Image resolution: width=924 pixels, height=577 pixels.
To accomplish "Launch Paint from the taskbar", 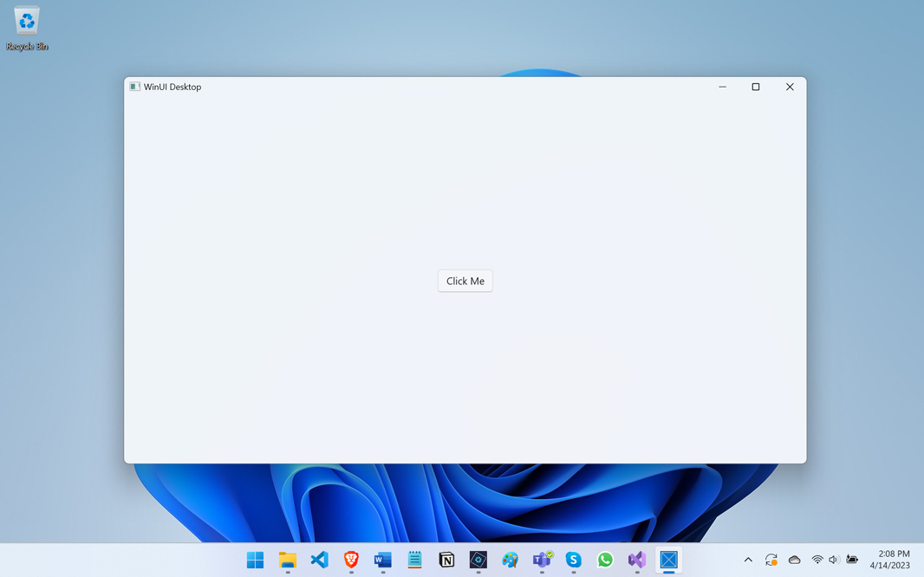I will [510, 560].
